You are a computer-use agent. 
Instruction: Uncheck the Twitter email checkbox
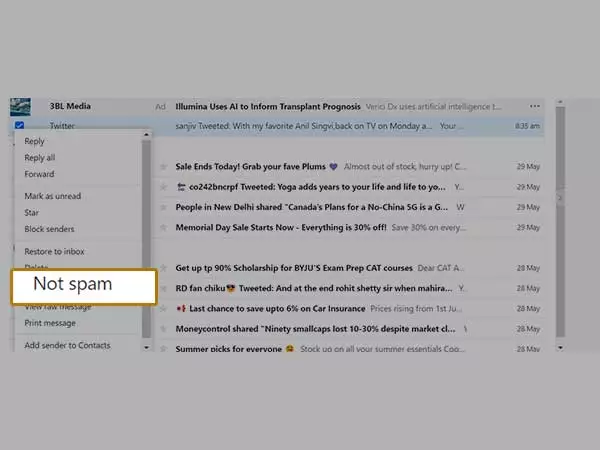click(20, 125)
